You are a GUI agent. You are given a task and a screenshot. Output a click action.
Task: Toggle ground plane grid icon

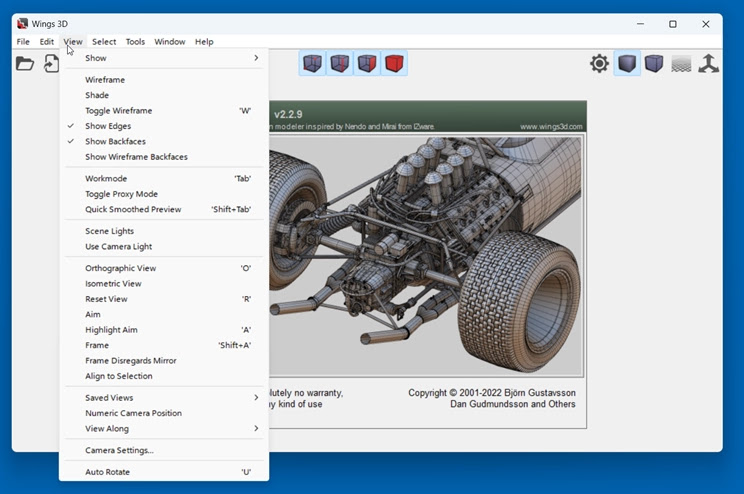(681, 63)
